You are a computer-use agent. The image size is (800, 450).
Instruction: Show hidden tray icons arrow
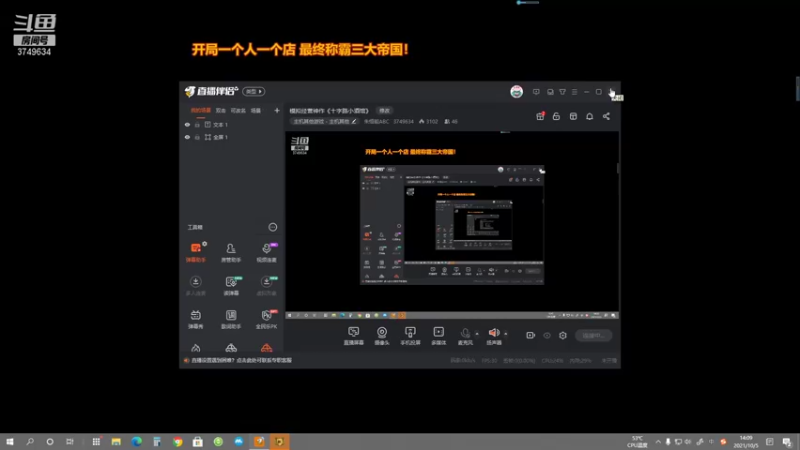pos(658,442)
